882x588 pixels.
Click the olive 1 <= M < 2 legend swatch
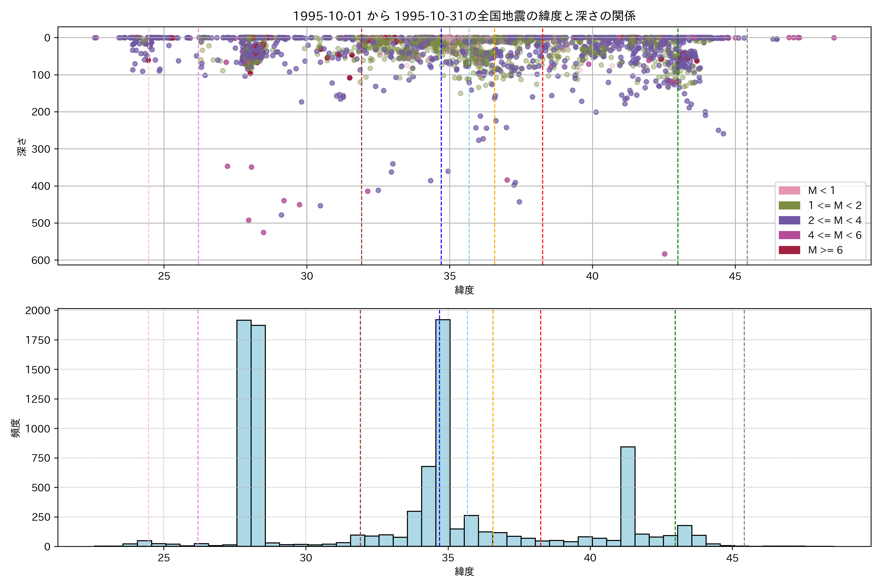coord(789,206)
